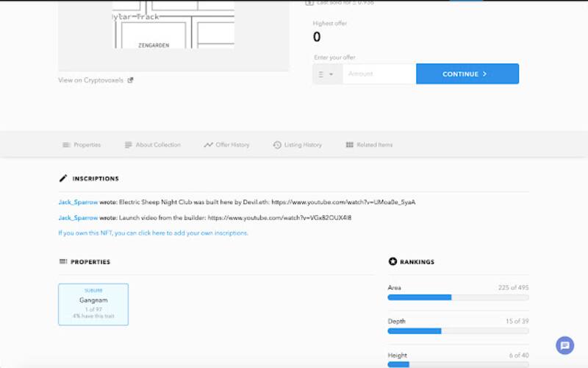Image resolution: width=588 pixels, height=368 pixels.
Task: Switch to the Properties tab
Action: pyautogui.click(x=82, y=145)
